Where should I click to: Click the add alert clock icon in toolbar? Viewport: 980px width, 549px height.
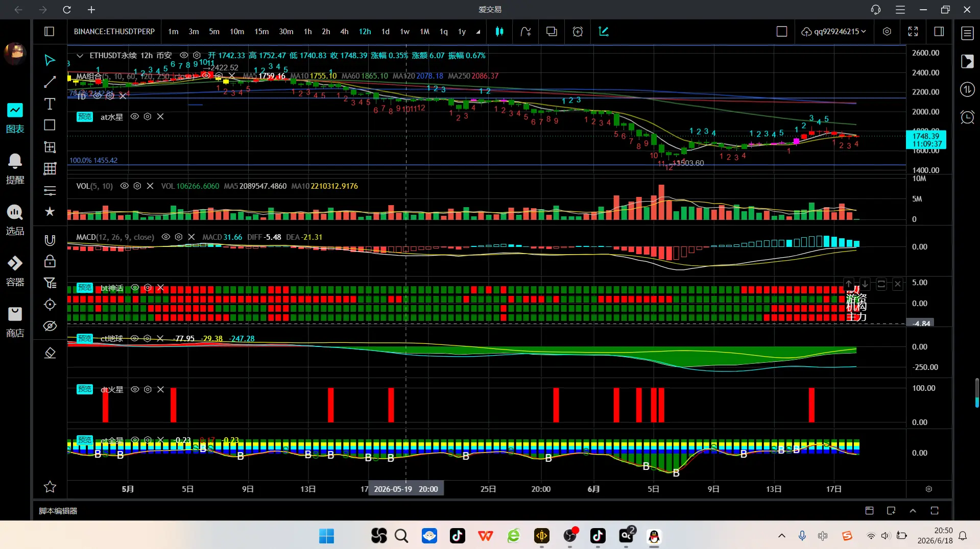pos(578,32)
